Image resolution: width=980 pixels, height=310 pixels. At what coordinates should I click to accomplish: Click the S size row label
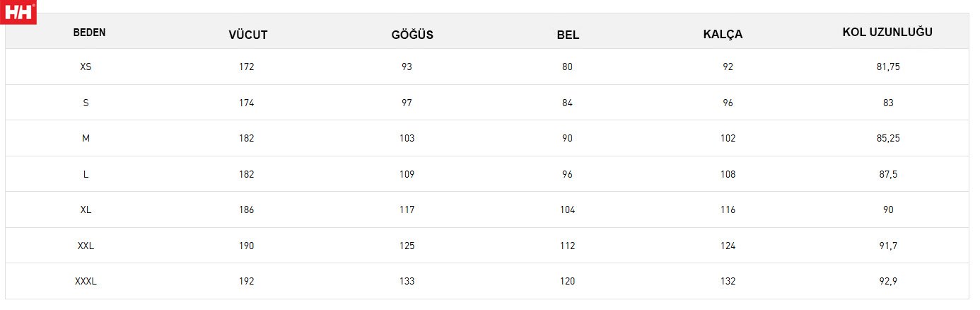click(x=86, y=103)
